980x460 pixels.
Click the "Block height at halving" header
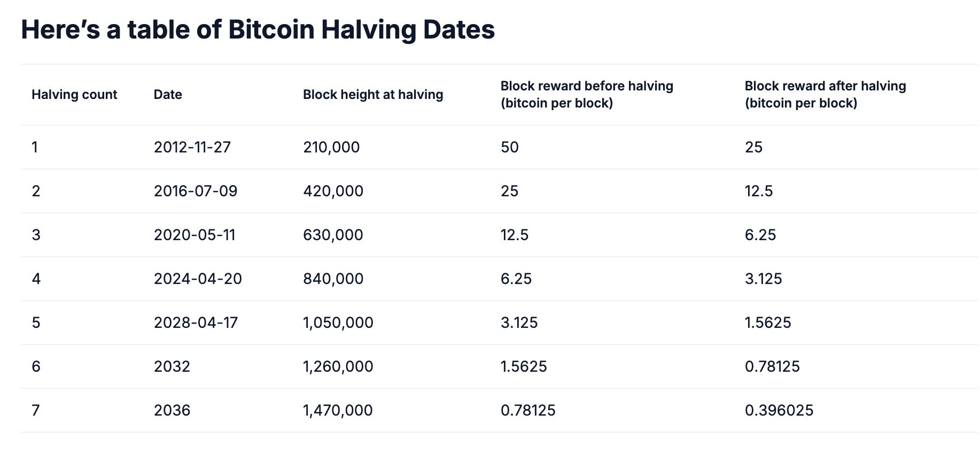click(x=373, y=95)
